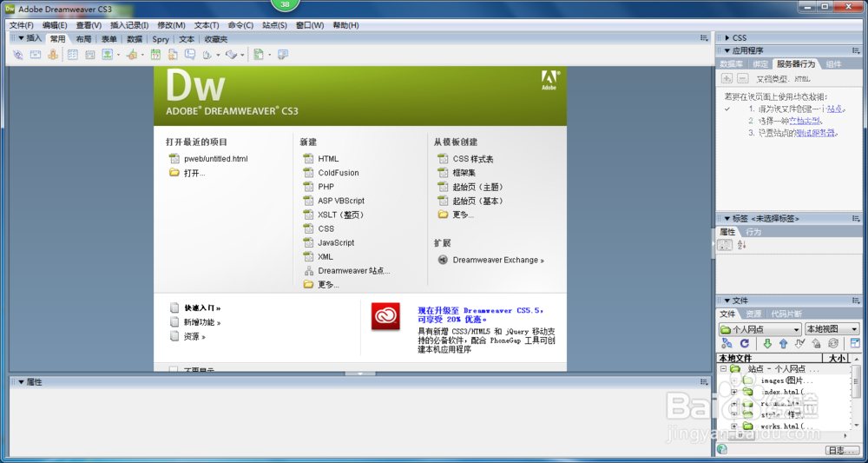Click the Synchronize icon
Viewport: 868px width, 463px height.
click(832, 343)
